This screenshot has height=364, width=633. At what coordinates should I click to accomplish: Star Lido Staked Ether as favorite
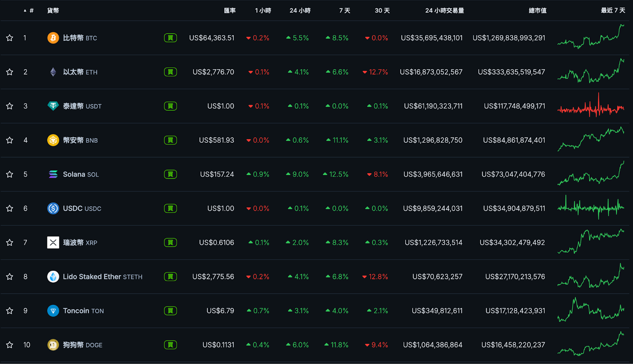tap(9, 277)
